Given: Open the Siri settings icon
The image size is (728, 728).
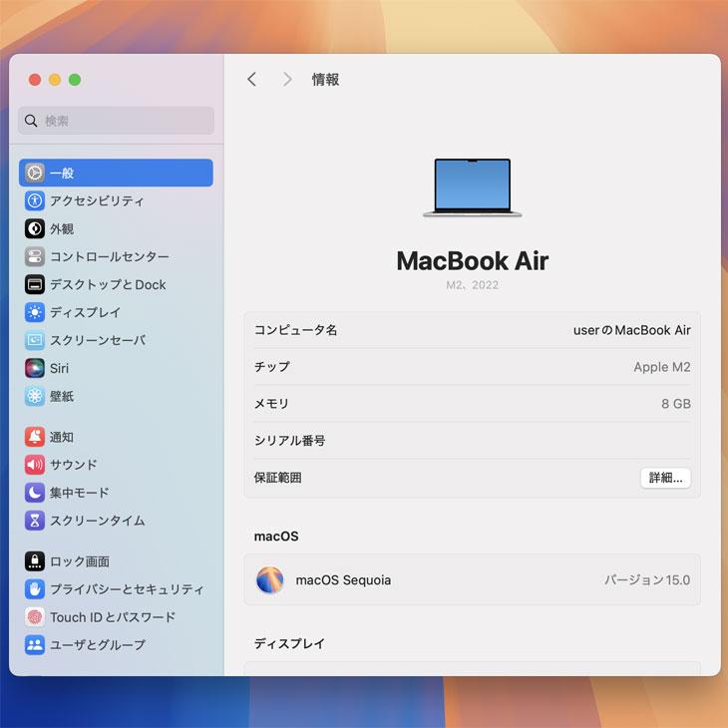Looking at the screenshot, I should [35, 368].
